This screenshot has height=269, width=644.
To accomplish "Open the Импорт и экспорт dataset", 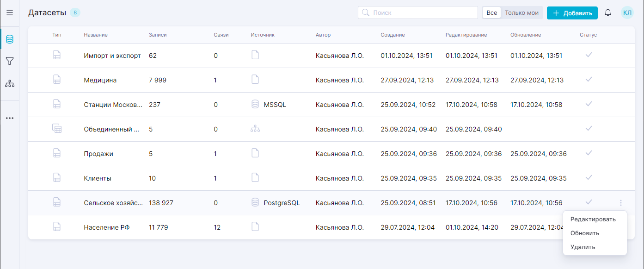I will coord(112,56).
